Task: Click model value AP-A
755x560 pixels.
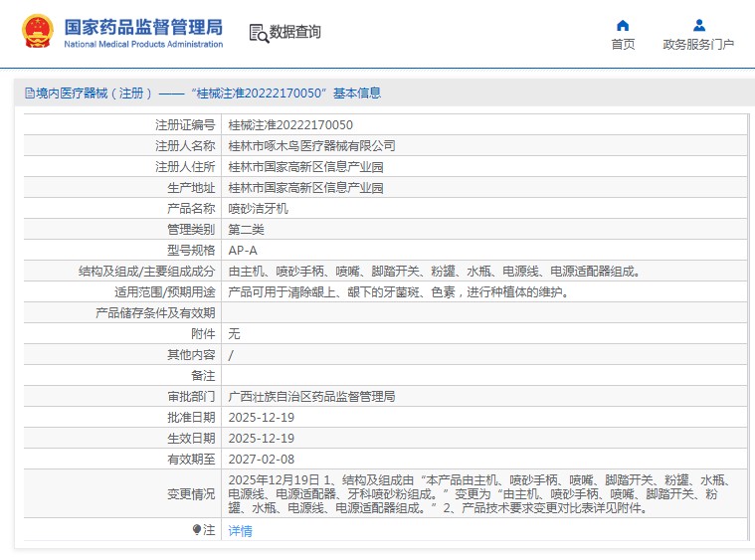Action: tap(243, 251)
